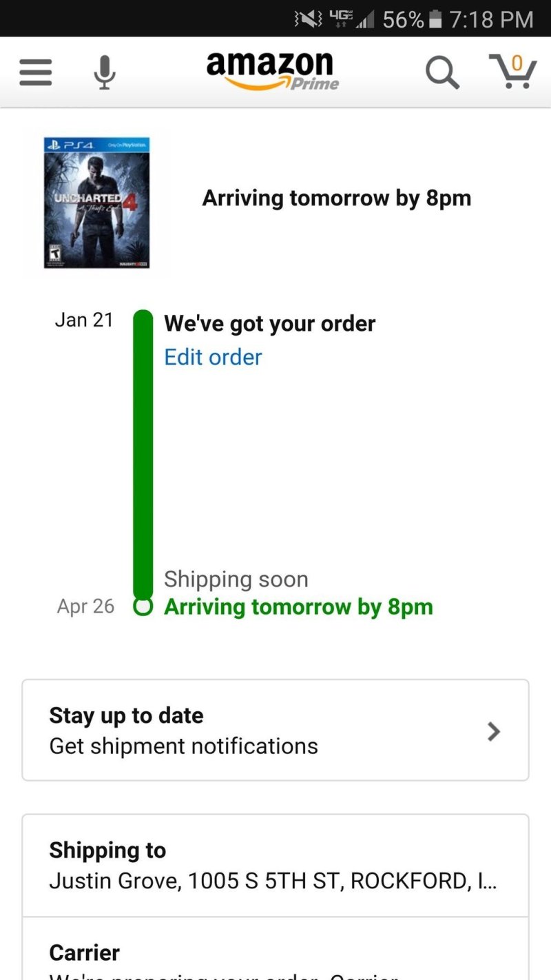Screen dimensions: 551x980
Task: Tap the microphone voice search icon
Action: (x=104, y=72)
